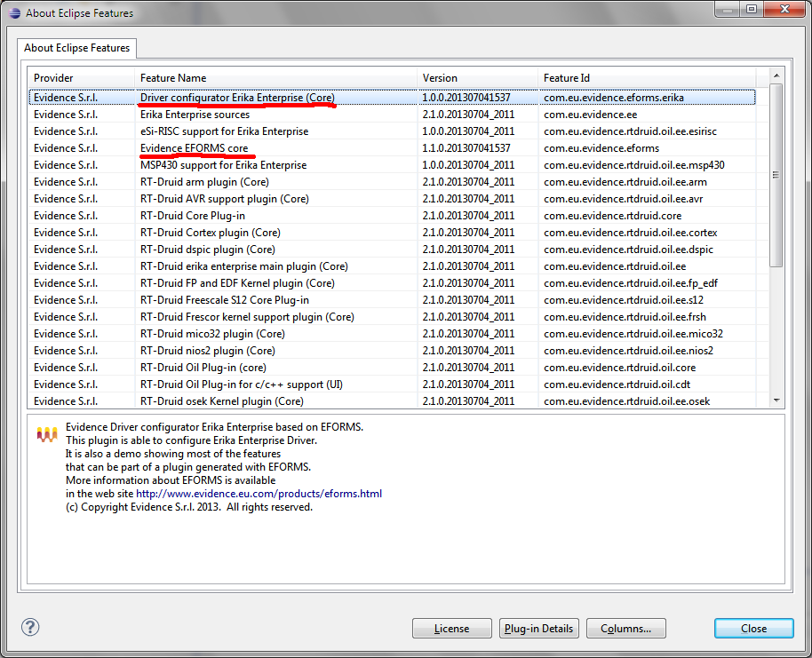This screenshot has width=812, height=658.
Task: Select the Evidence EFORMS core row
Action: click(392, 148)
